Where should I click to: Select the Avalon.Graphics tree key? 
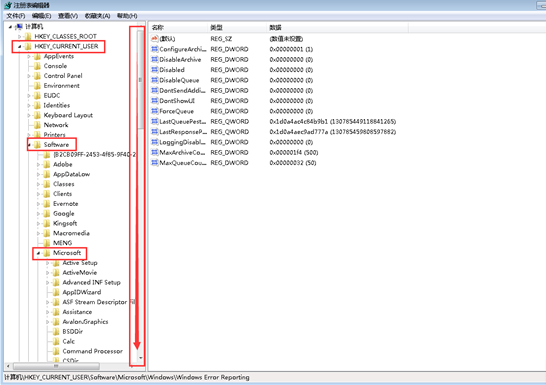85,322
